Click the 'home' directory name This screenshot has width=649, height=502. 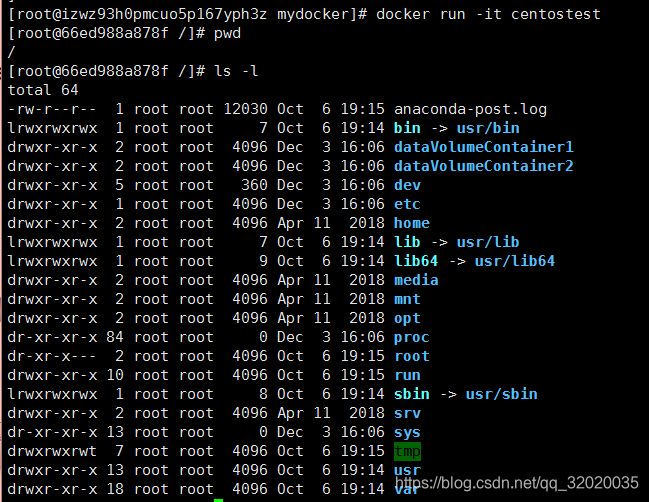coord(412,223)
